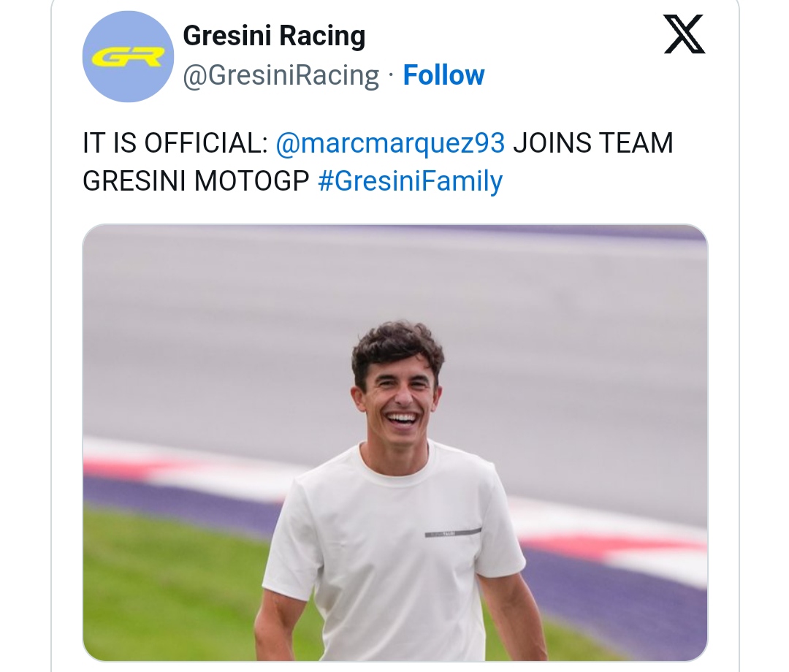This screenshot has width=789, height=672.
Task: Click the grey logo on white t-shirt
Action: pos(453,533)
